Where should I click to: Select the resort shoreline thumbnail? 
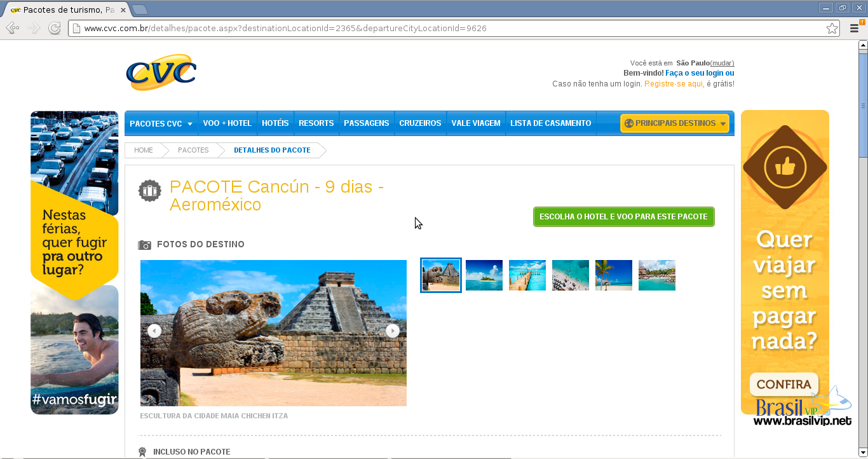[x=657, y=275]
